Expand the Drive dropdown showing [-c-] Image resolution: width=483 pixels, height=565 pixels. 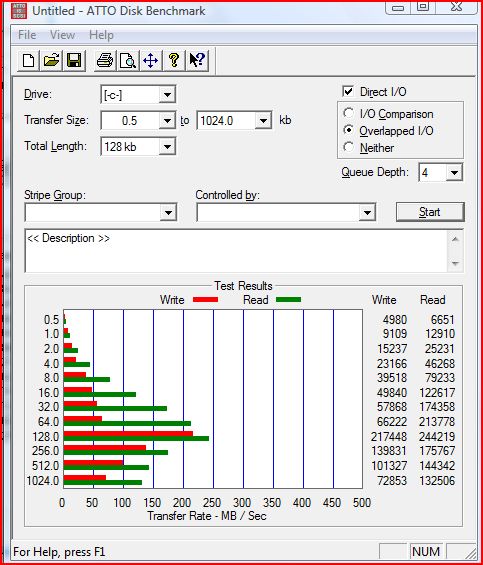pos(167,95)
